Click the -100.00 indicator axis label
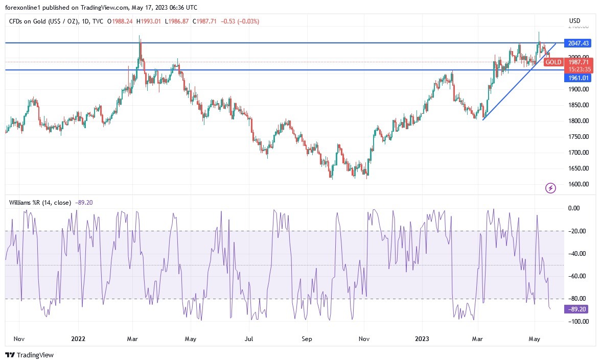 [x=579, y=322]
